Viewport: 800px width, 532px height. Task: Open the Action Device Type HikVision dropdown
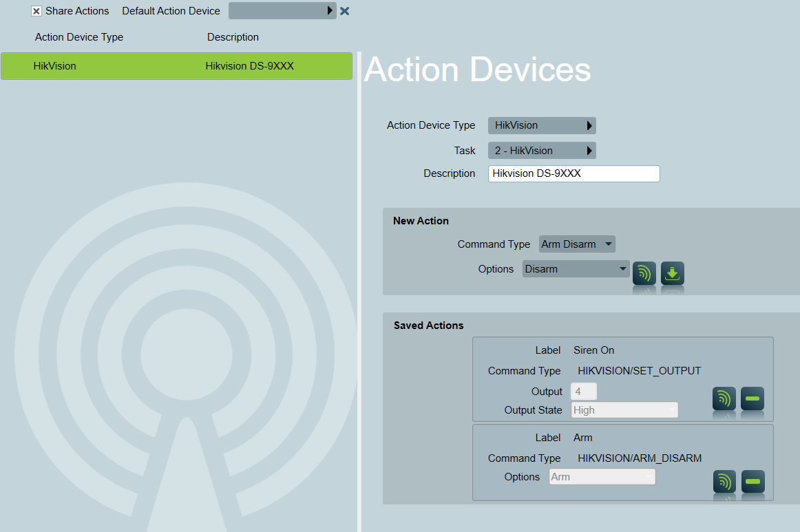pos(542,125)
